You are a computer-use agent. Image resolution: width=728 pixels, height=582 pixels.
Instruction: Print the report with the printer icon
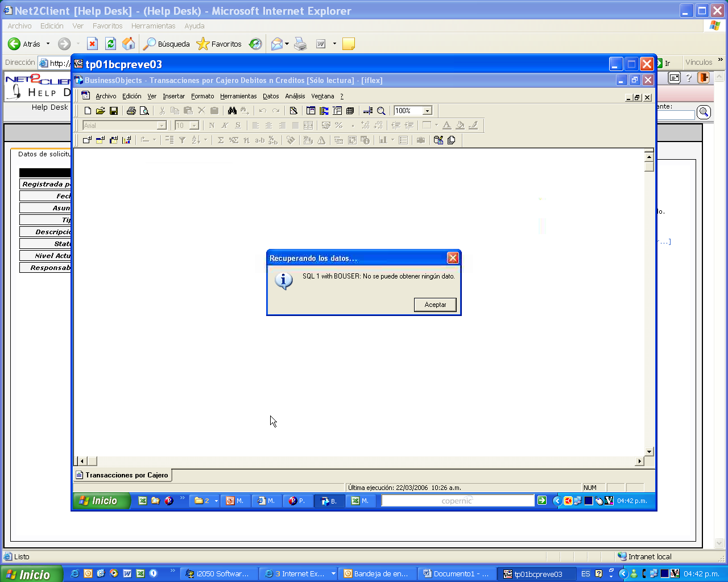point(131,111)
